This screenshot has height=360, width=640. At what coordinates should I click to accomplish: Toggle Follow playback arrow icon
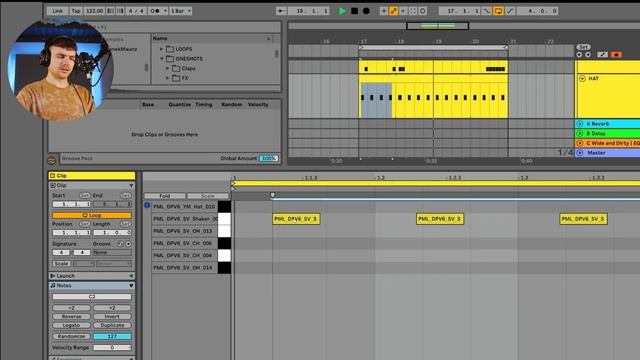(x=281, y=11)
